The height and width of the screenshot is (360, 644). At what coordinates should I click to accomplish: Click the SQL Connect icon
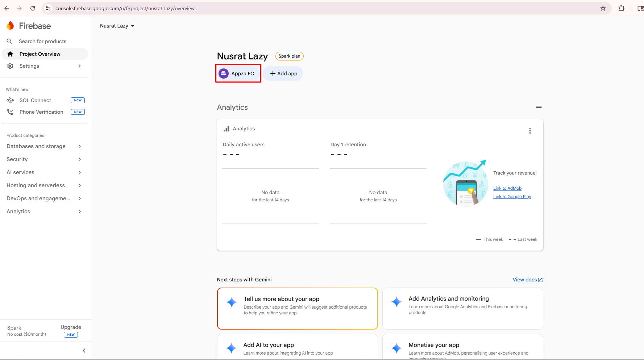click(x=10, y=100)
